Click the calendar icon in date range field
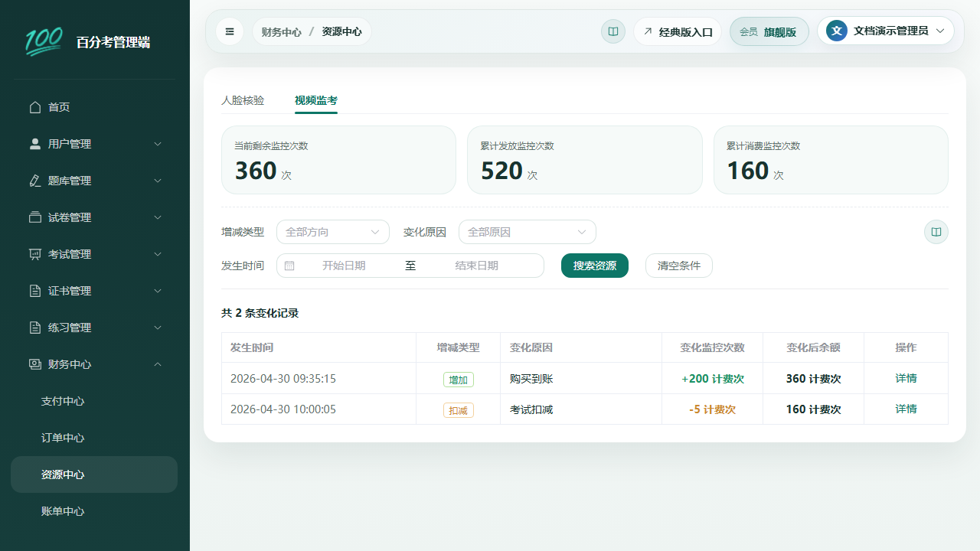This screenshot has width=980, height=551. (289, 266)
